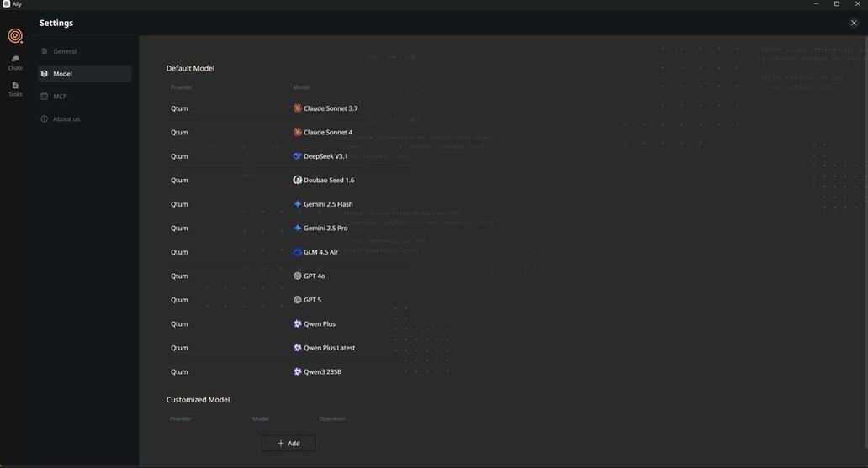Select the Gemini 2.5 Pro model name
The height and width of the screenshot is (468, 868).
click(x=325, y=228)
